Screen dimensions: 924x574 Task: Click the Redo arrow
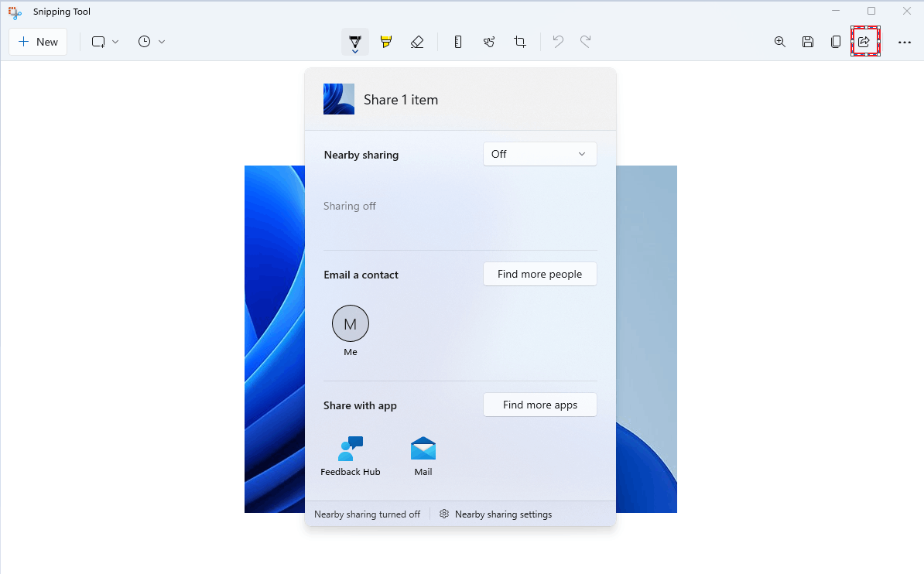(585, 41)
